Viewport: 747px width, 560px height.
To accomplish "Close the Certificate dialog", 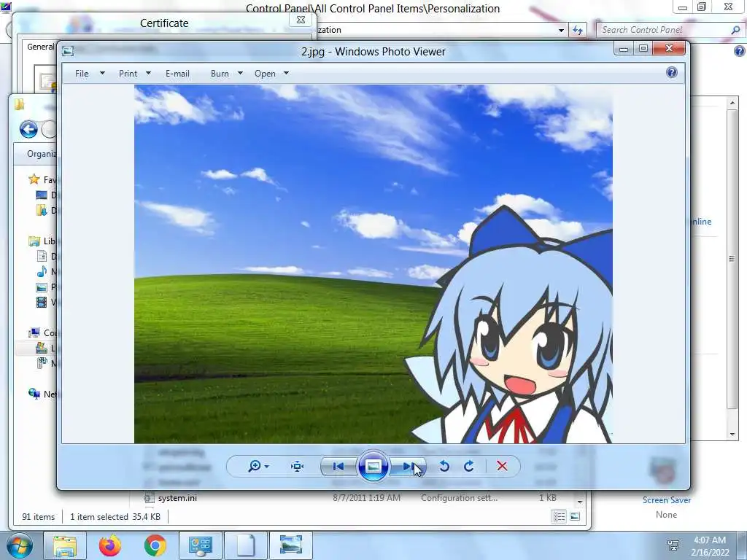I will coord(301,20).
